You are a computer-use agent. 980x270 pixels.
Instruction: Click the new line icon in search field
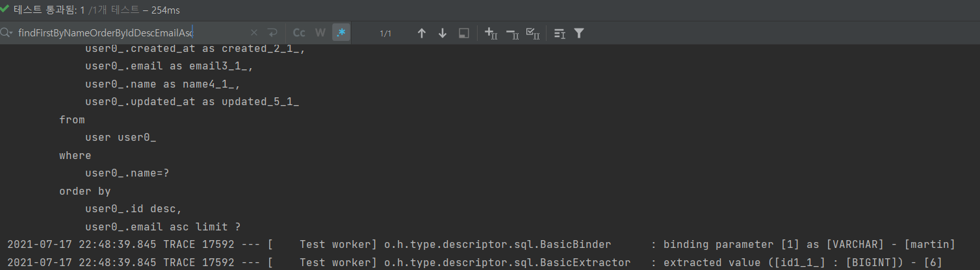tap(272, 32)
